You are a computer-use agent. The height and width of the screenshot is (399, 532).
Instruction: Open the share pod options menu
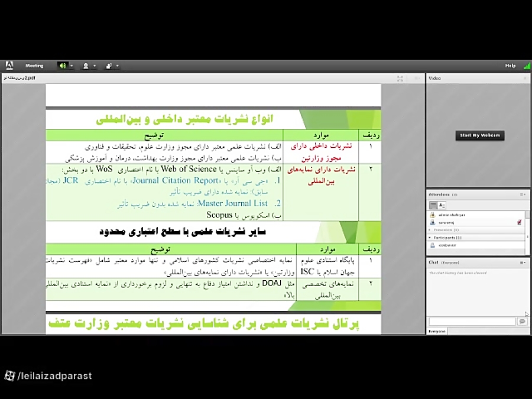click(x=417, y=79)
